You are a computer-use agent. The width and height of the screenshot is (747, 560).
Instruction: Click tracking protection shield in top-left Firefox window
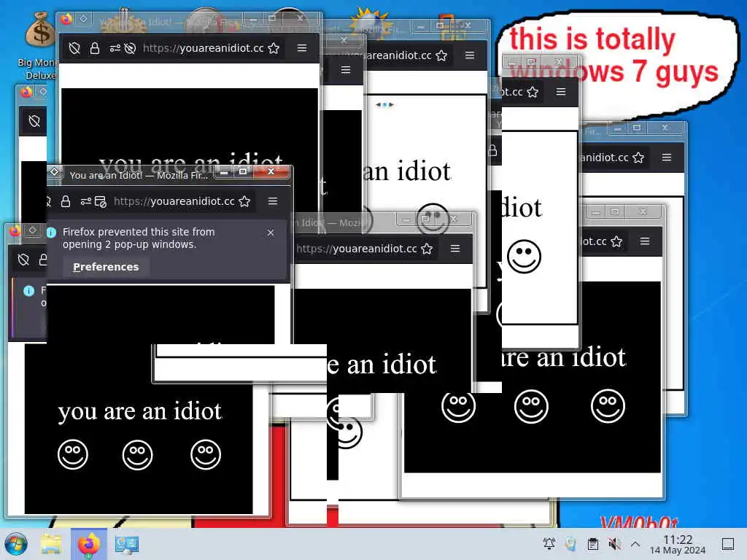tap(74, 48)
